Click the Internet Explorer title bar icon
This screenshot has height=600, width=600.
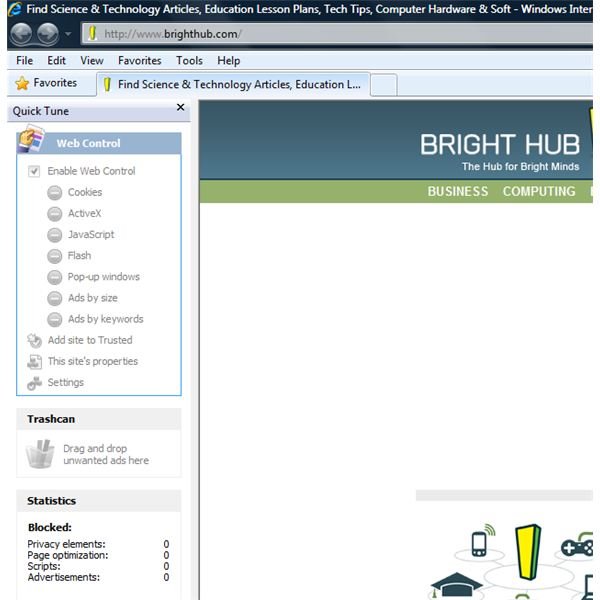15,9
